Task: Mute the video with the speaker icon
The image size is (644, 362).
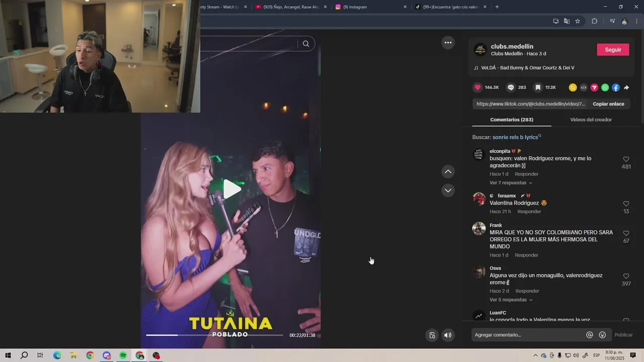Action: pos(448,335)
